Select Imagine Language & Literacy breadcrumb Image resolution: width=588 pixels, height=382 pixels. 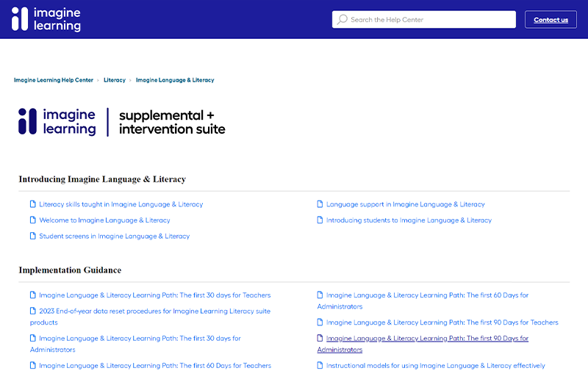175,80
